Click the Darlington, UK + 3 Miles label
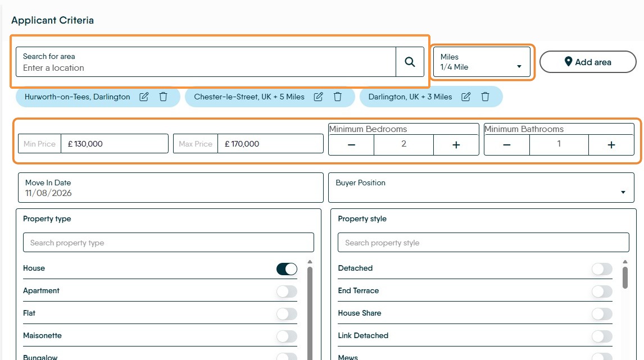The height and width of the screenshot is (360, 644). 410,97
